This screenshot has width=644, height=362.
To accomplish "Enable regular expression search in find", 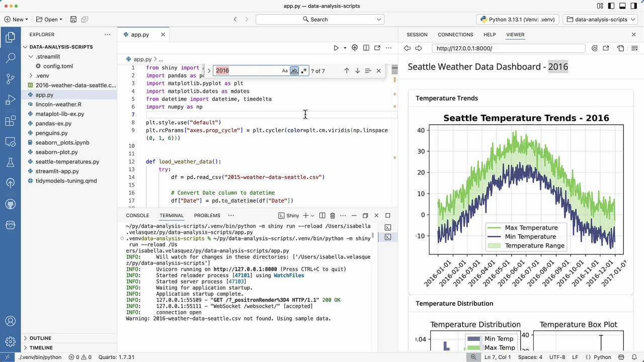I will (x=303, y=71).
